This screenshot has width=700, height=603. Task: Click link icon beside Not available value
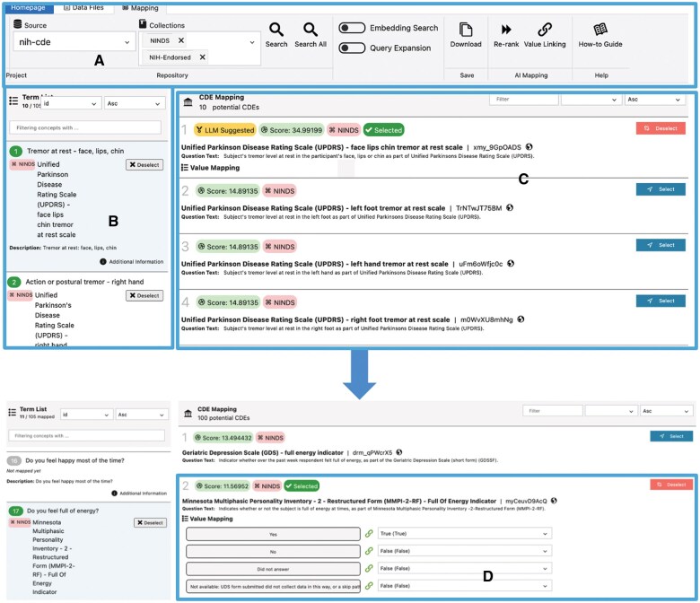click(369, 586)
